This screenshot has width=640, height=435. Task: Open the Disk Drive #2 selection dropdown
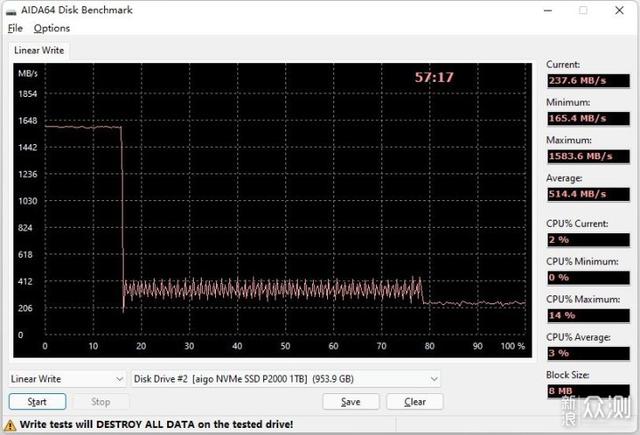(285, 379)
